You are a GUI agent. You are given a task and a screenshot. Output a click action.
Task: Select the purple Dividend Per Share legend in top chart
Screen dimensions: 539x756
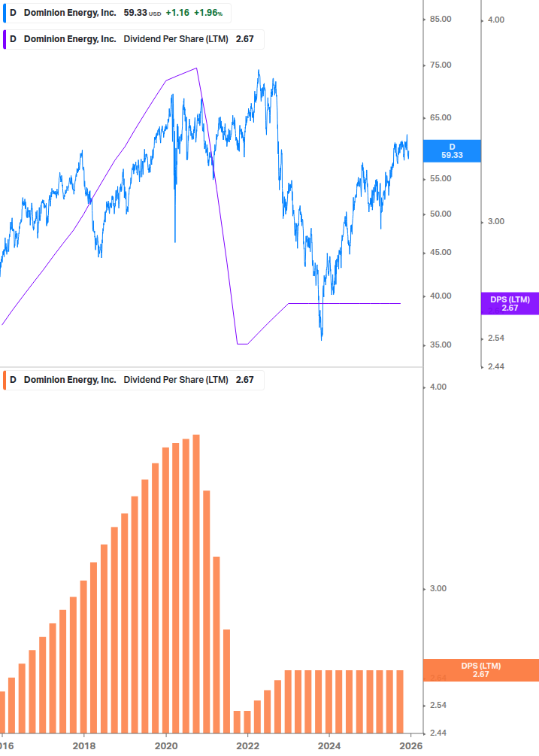(x=134, y=39)
